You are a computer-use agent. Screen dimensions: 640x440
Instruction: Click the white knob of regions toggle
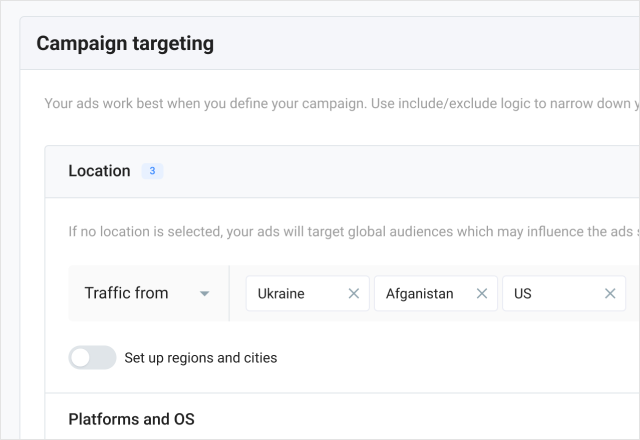[81, 358]
